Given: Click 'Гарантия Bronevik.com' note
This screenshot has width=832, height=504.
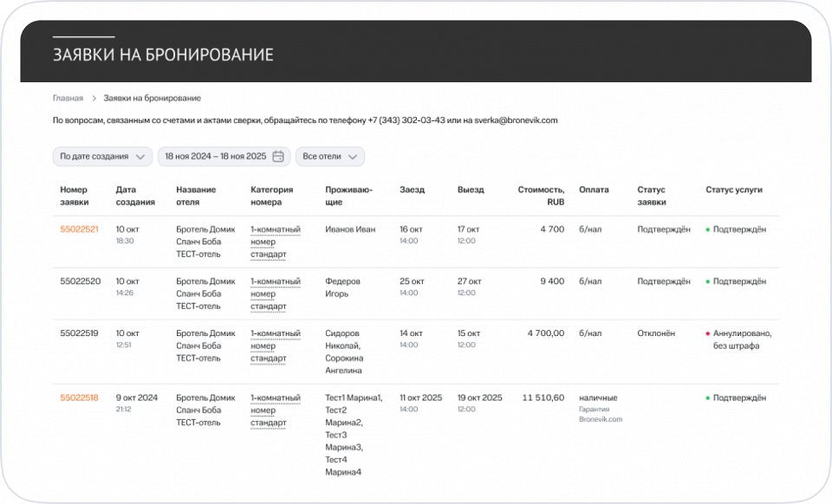Looking at the screenshot, I should 601,415.
